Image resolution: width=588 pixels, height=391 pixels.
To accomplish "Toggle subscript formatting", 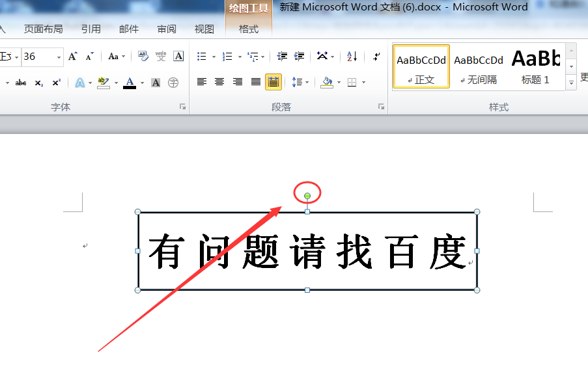I will 39,83.
